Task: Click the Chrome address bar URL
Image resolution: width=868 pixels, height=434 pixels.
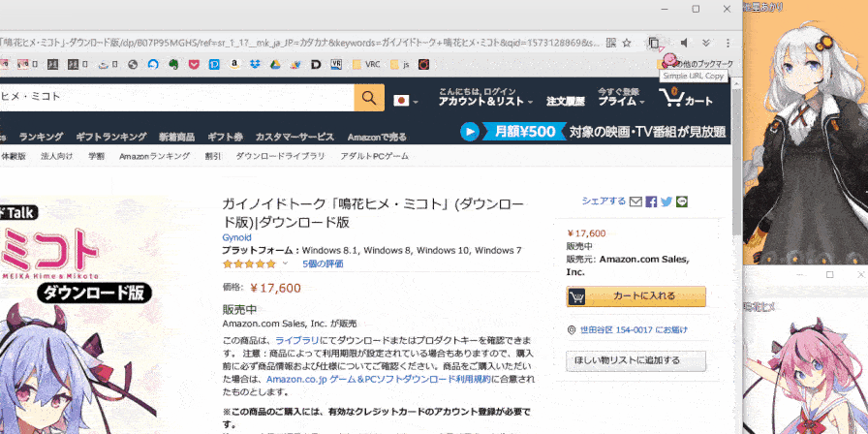Action: coord(299,43)
